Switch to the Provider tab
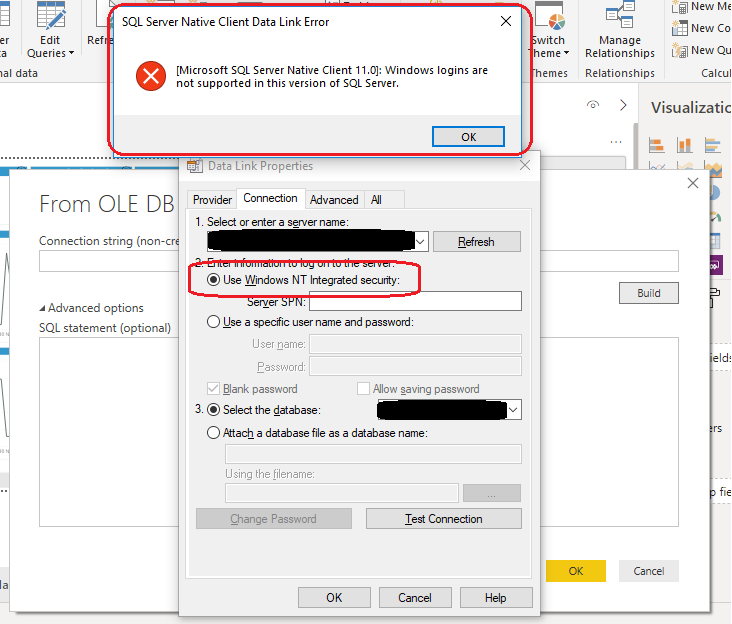Viewport: 732px width, 624px height. (212, 200)
